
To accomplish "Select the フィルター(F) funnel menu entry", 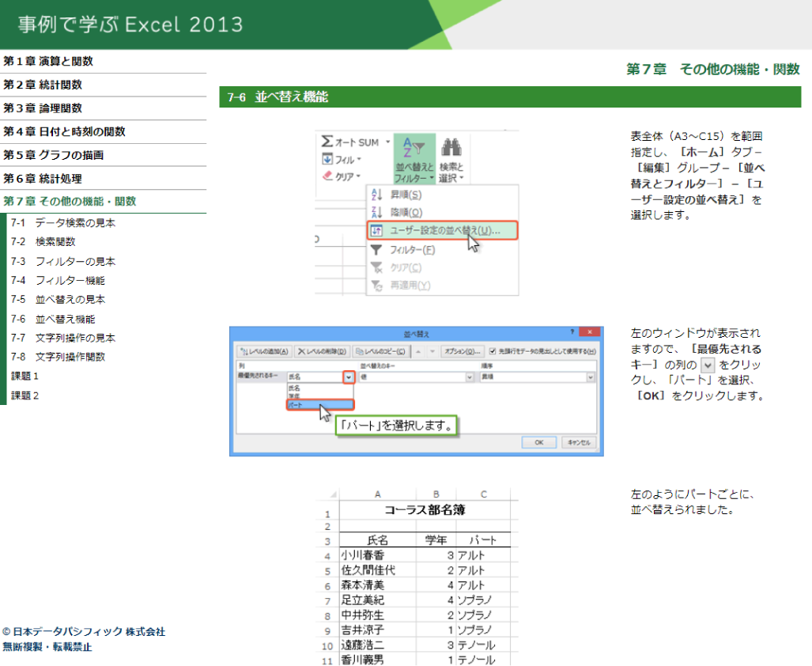I will (x=442, y=250).
